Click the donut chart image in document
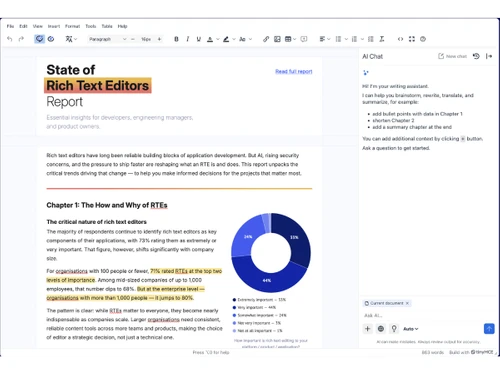 point(271,253)
